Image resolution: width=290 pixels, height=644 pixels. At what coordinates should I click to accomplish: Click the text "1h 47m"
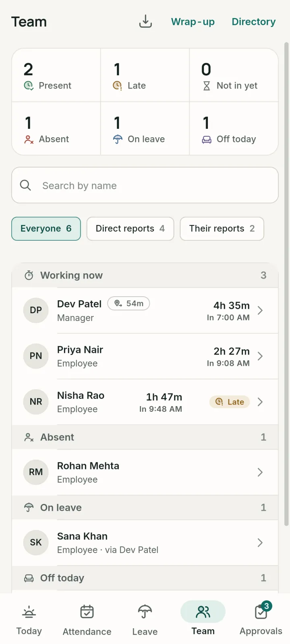coord(164,397)
